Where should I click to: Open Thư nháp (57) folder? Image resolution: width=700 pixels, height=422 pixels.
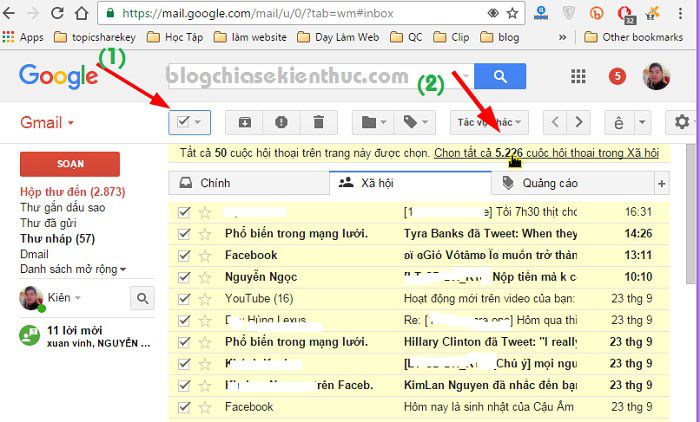click(57, 238)
